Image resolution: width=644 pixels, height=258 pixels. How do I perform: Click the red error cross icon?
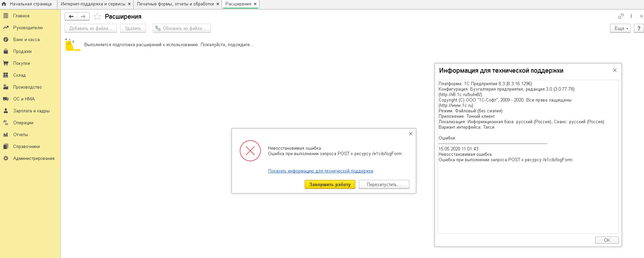(x=250, y=151)
